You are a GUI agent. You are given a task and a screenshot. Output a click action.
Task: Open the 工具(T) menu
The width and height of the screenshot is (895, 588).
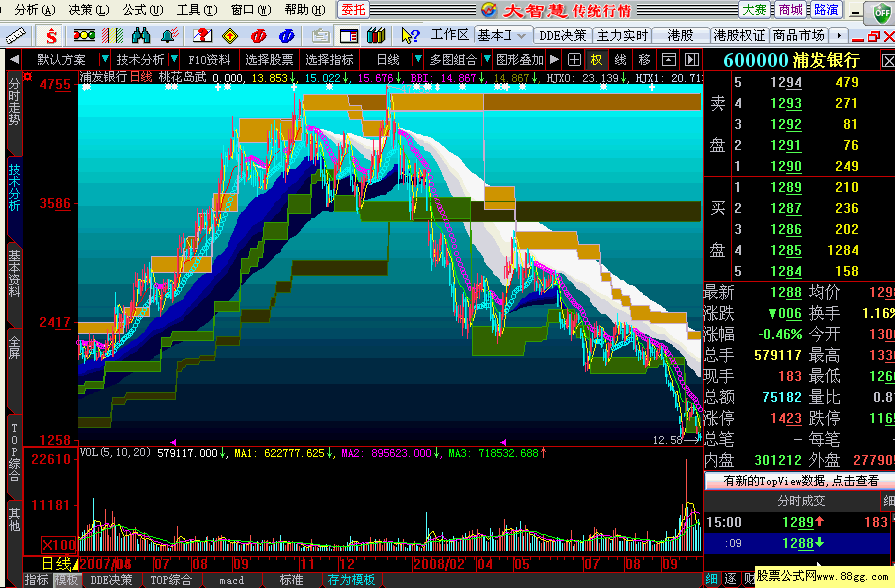[197, 10]
